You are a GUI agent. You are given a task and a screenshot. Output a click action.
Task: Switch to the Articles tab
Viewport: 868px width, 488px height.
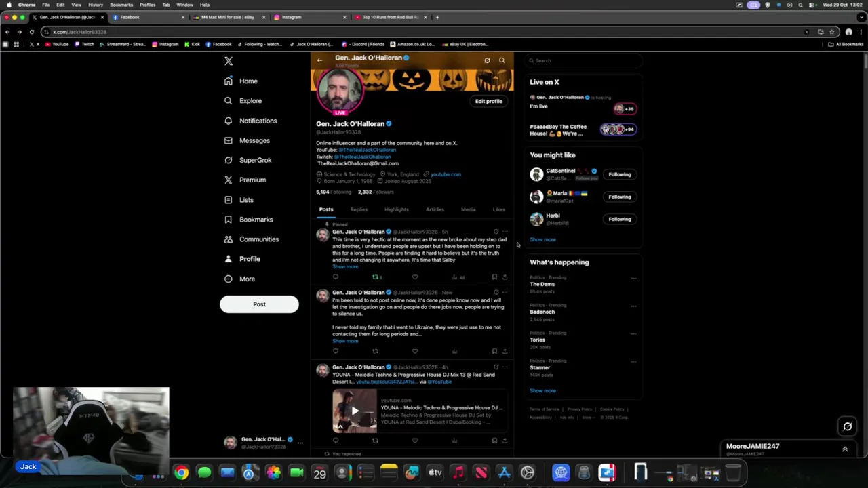tap(435, 209)
